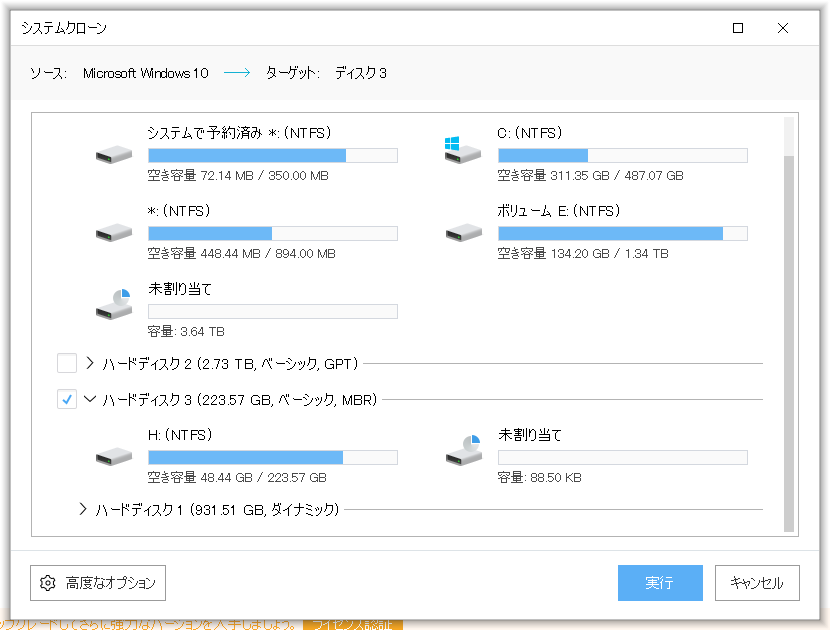This screenshot has height=630, width=830.
Task: Check the ハードディスク2 checkbox
Action: [x=67, y=363]
